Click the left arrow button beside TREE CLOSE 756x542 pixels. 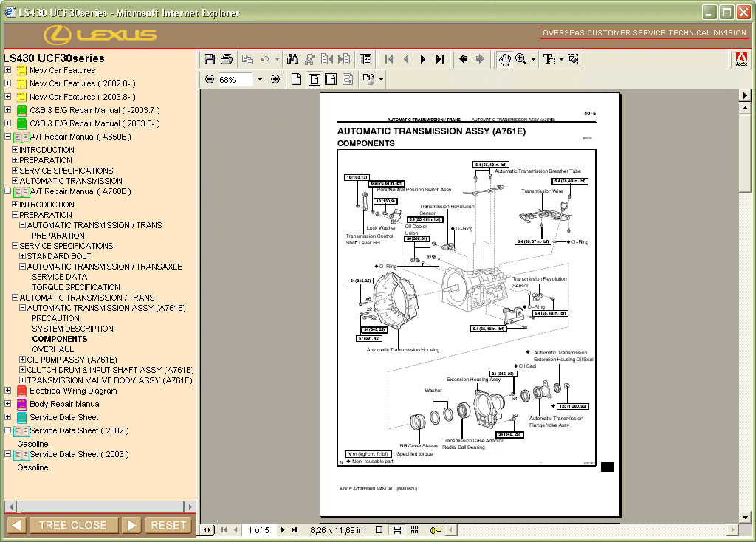click(x=16, y=525)
